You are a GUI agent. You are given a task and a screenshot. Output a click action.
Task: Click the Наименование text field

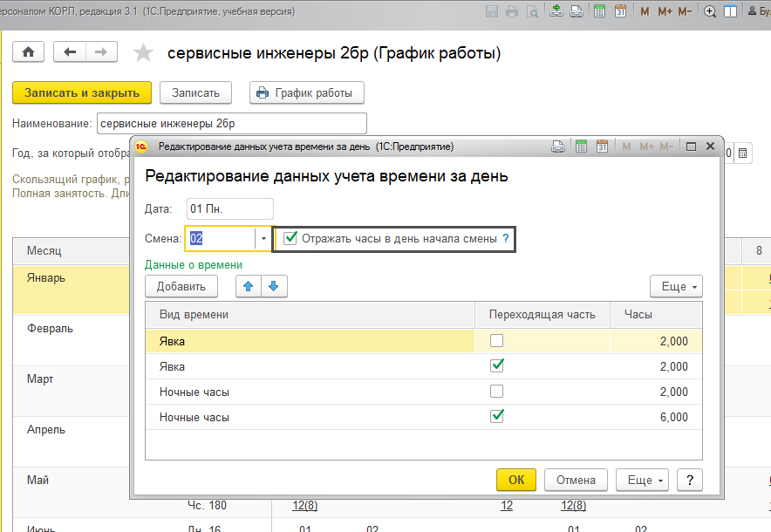click(x=231, y=124)
